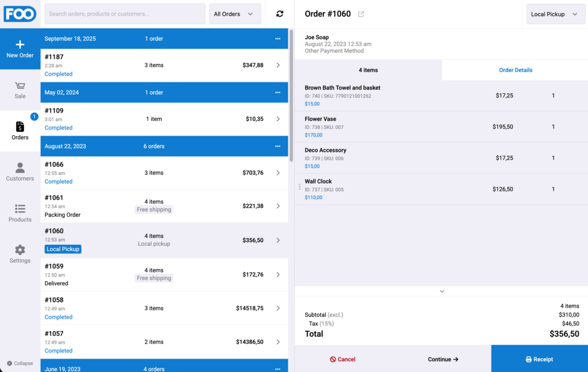Image resolution: width=588 pixels, height=372 pixels.
Task: Open order #1109 via its chevron
Action: click(x=278, y=118)
